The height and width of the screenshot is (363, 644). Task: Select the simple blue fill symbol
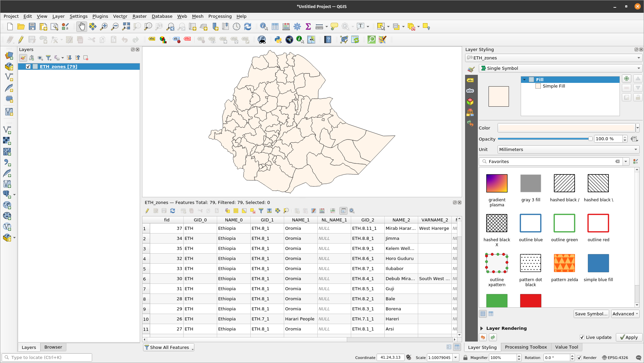coord(598,263)
